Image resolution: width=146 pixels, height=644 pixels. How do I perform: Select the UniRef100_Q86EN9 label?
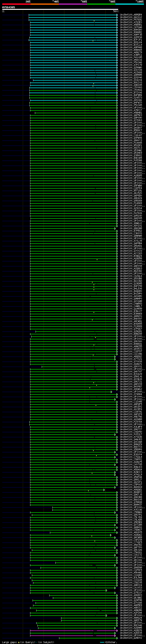tap(131, 567)
